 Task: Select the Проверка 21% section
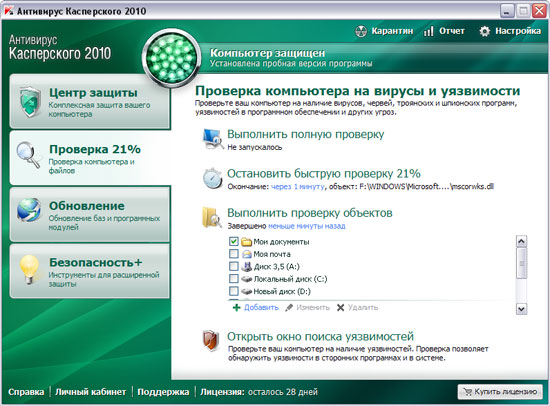pos(90,158)
